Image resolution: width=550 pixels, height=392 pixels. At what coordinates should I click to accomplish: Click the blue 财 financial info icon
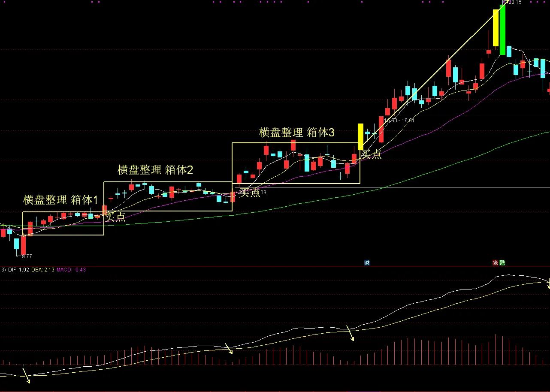pyautogui.click(x=367, y=262)
